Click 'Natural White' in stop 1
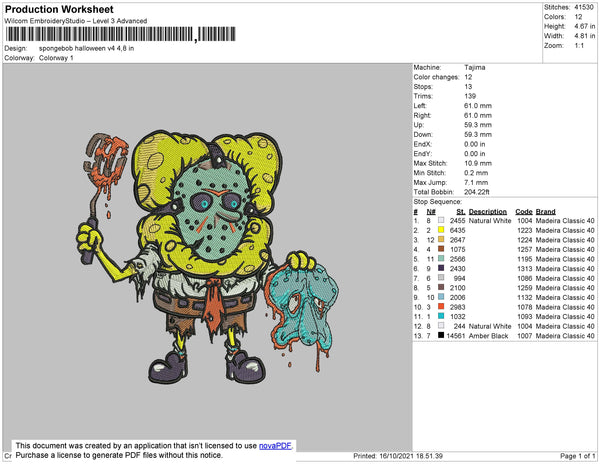Screen dimensions: 600x464 coord(490,221)
